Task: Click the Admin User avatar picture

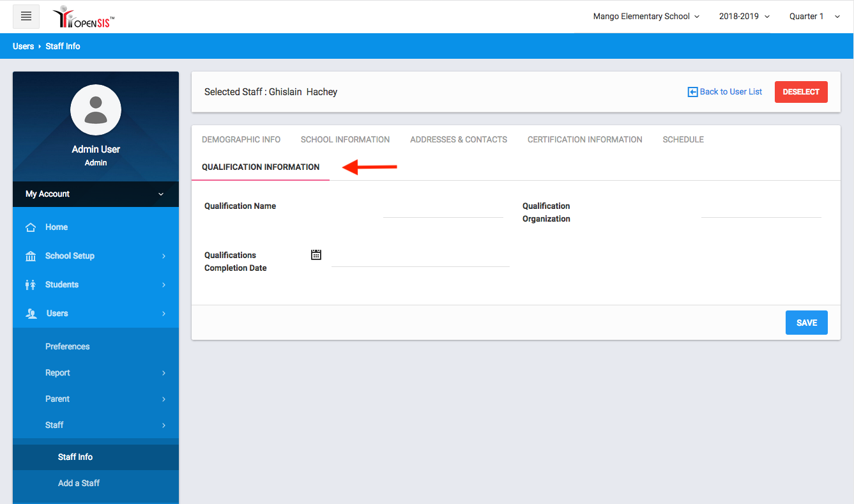Action: (96, 110)
